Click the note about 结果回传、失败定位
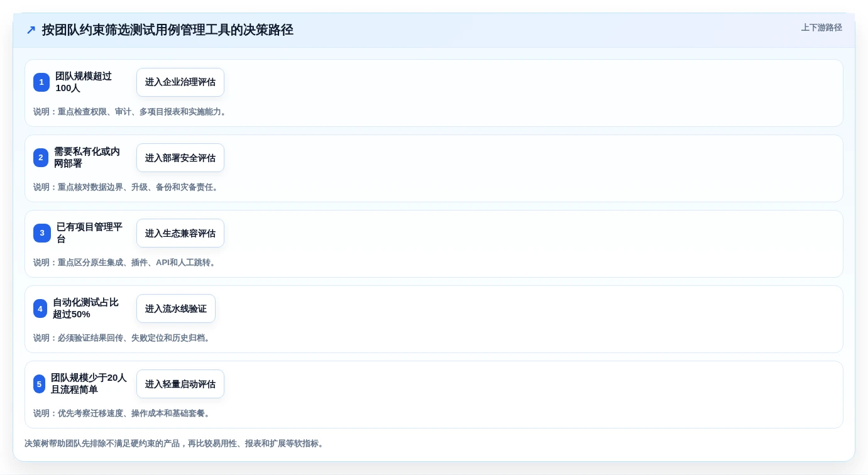 click(x=123, y=338)
